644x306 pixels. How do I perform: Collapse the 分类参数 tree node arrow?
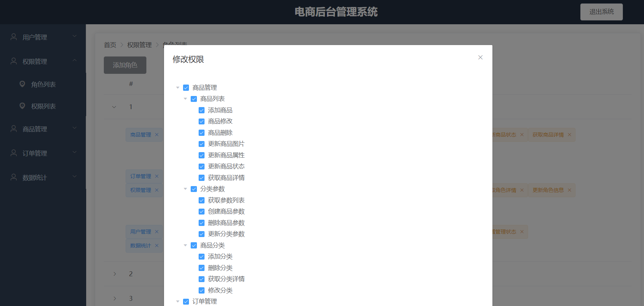(x=185, y=189)
